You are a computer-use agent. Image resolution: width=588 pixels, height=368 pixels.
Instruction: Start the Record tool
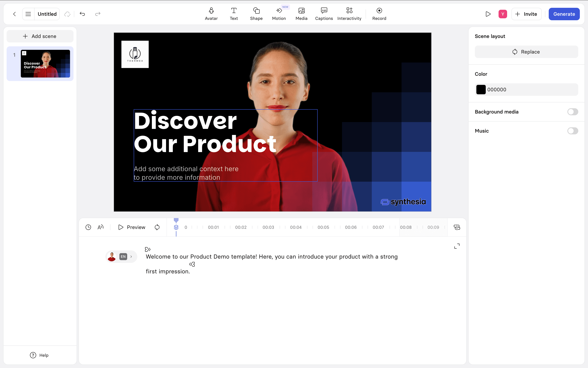click(x=379, y=14)
